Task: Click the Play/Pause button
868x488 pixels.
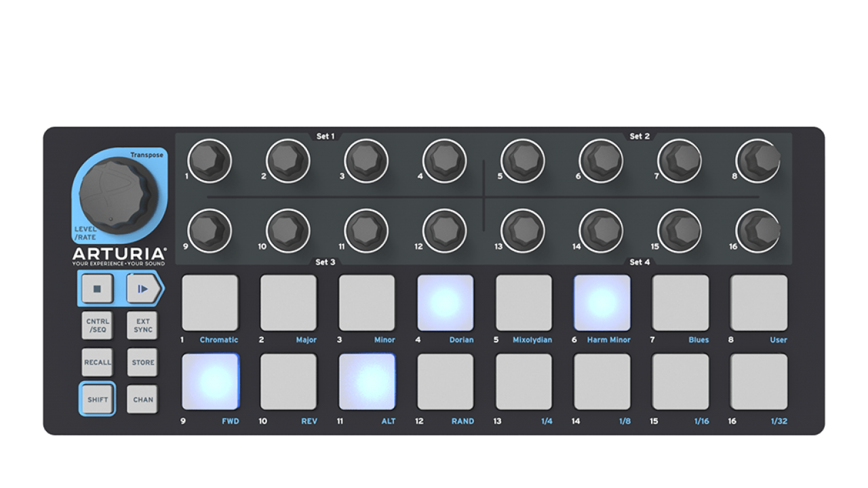Action: pyautogui.click(x=143, y=289)
